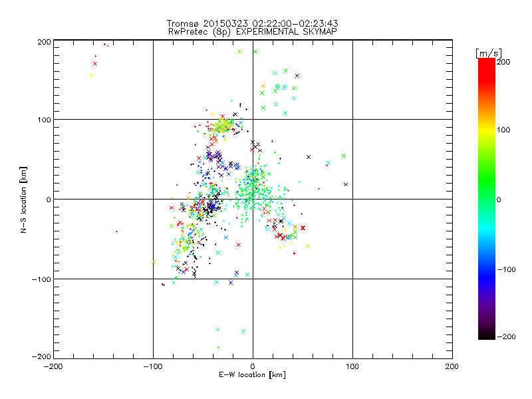Click the subtitle 'RwPretec (8p) EXPERIMENTAL SKYMAP'
532x399 pixels.
click(x=253, y=32)
